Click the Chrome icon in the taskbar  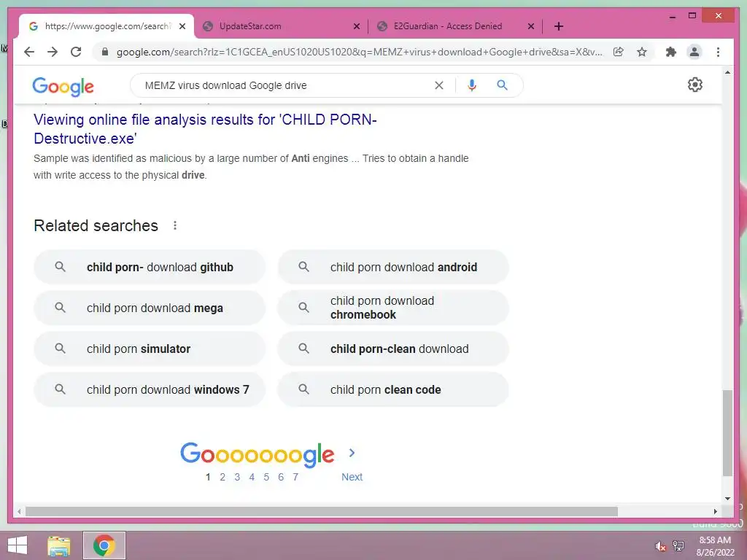coord(104,545)
